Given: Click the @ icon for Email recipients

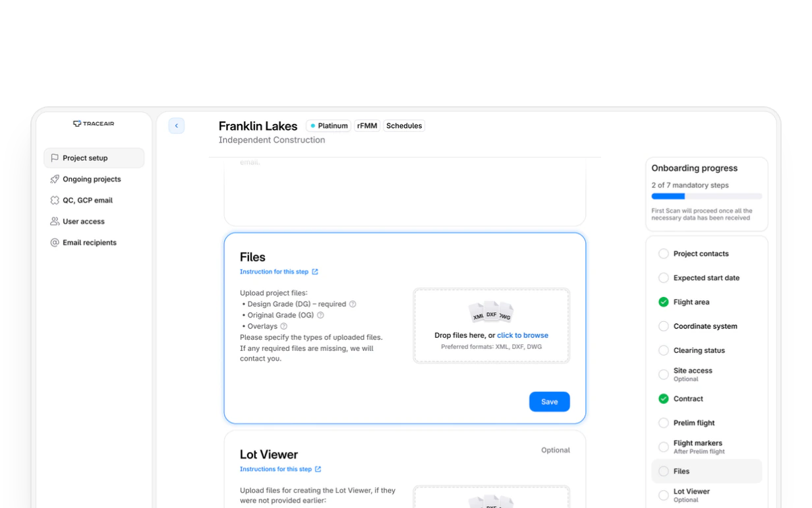Looking at the screenshot, I should [55, 243].
